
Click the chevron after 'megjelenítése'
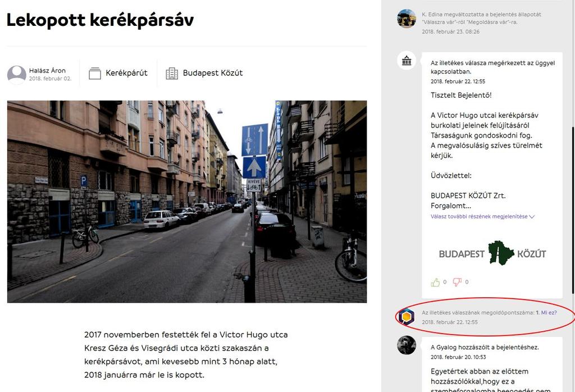(x=532, y=217)
